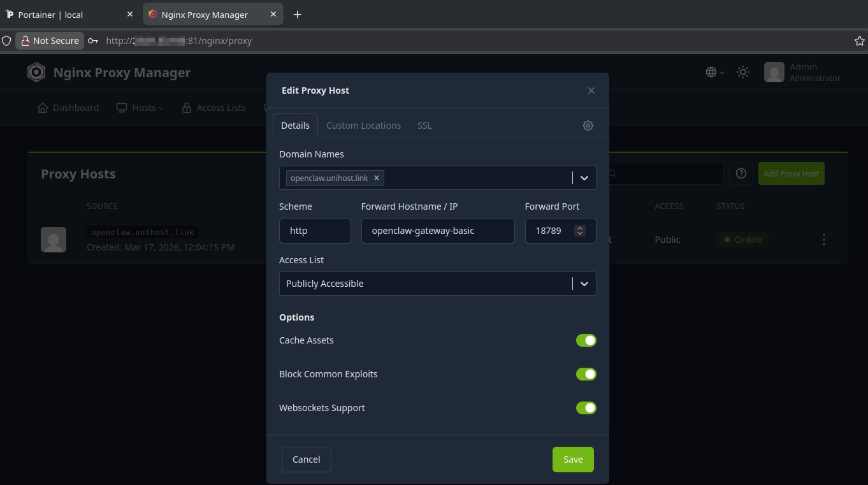The width and height of the screenshot is (868, 485).
Task: Open the Admin user avatar menu
Action: (x=774, y=72)
